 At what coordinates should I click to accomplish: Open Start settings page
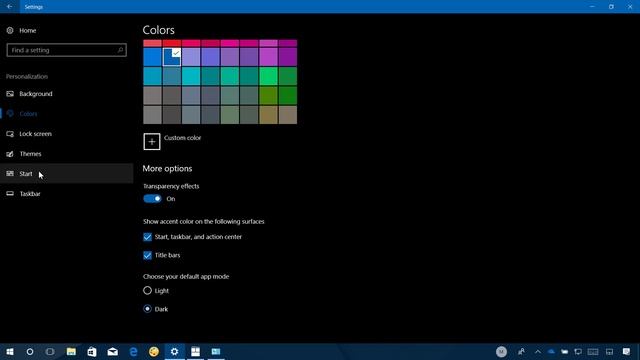tap(67, 174)
